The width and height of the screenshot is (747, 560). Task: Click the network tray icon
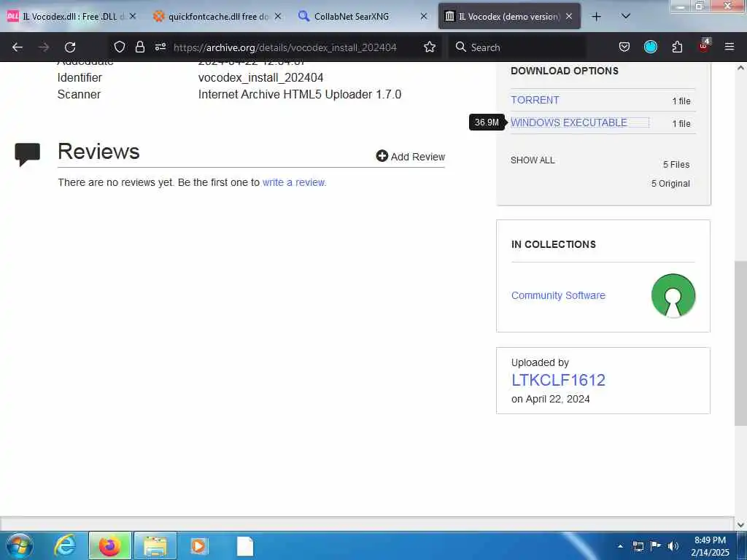tap(638, 546)
